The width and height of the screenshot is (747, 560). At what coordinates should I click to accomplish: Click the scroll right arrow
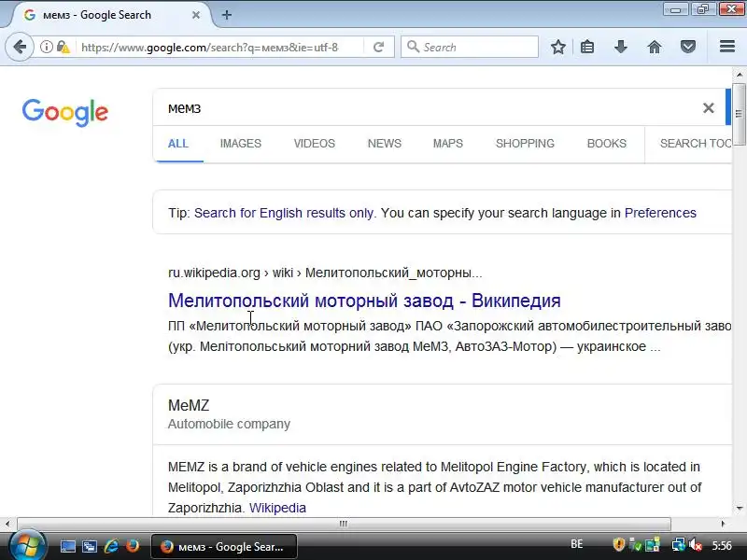(x=723, y=524)
